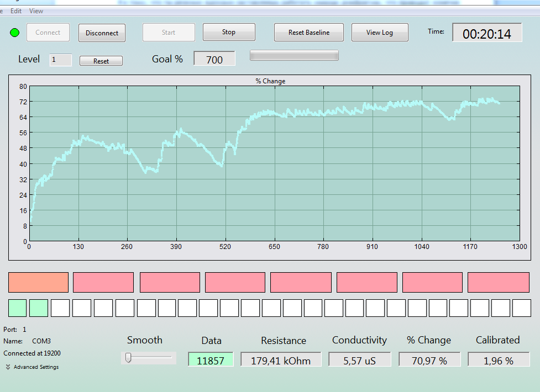The height and width of the screenshot is (392, 540).
Task: Open the View menu
Action: (36, 11)
